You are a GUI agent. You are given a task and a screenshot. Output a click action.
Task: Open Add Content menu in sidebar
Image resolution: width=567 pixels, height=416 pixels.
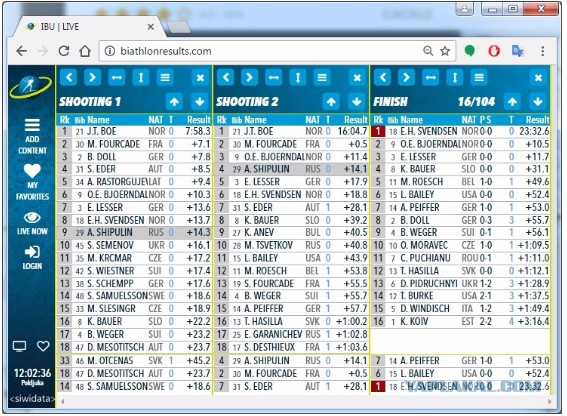32,136
